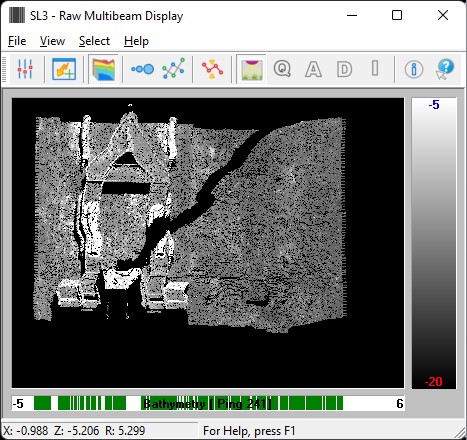Viewport: 467px width, 440px height.
Task: Activate the context help question icon
Action: (x=445, y=69)
